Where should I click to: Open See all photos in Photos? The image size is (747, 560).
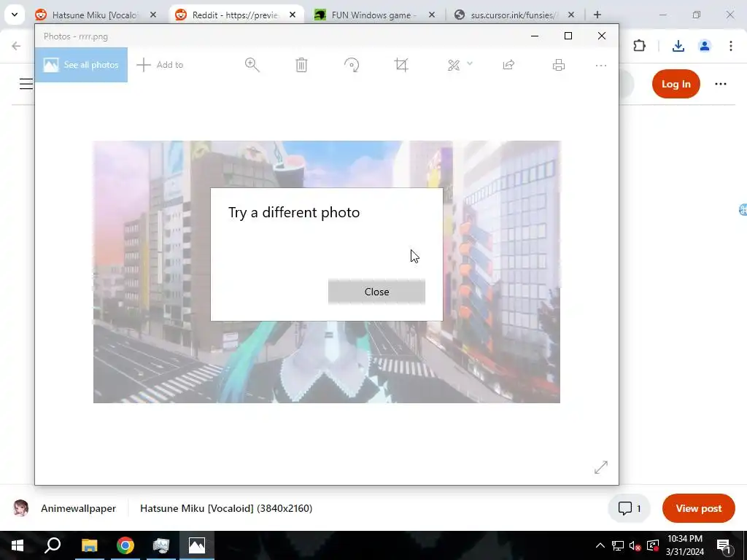[x=81, y=65]
